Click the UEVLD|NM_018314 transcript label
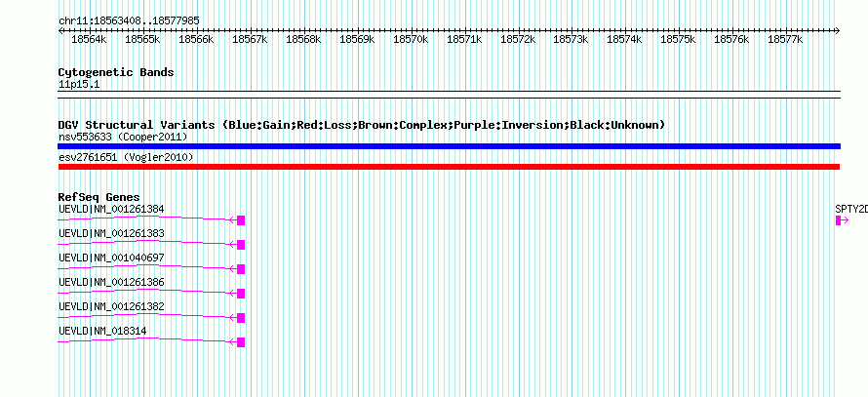This screenshot has width=868, height=397. 102,331
